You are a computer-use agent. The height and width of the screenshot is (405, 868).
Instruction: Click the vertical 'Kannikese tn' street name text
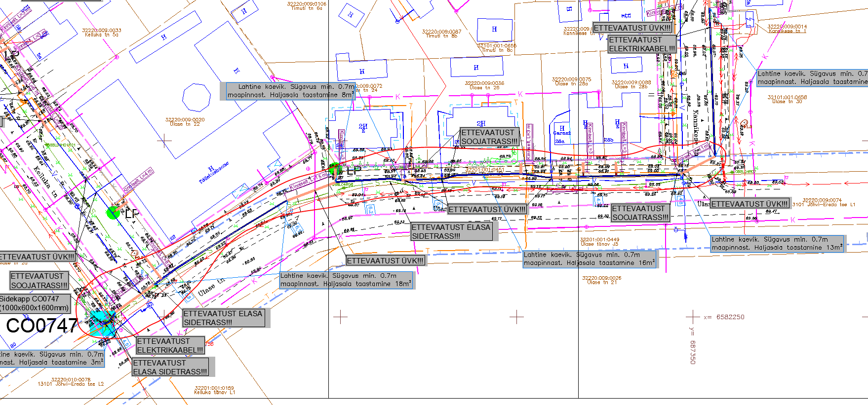(x=696, y=132)
